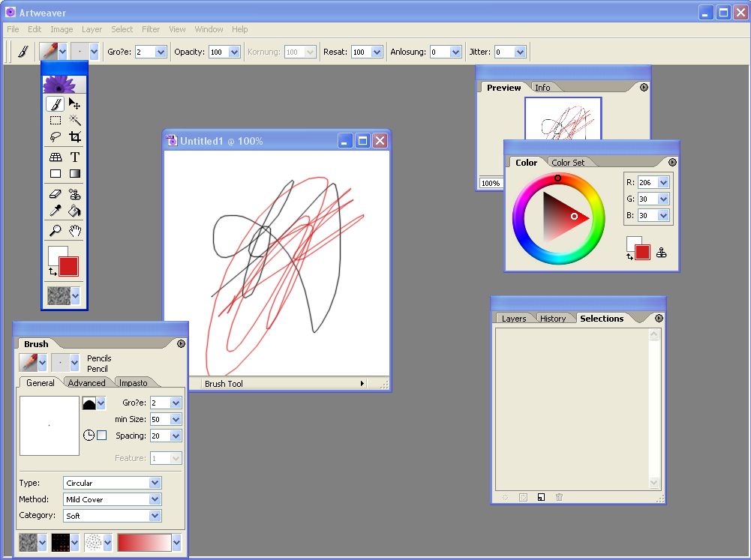
Task: Open the Method dropdown set to Mild Cover
Action: pos(155,500)
